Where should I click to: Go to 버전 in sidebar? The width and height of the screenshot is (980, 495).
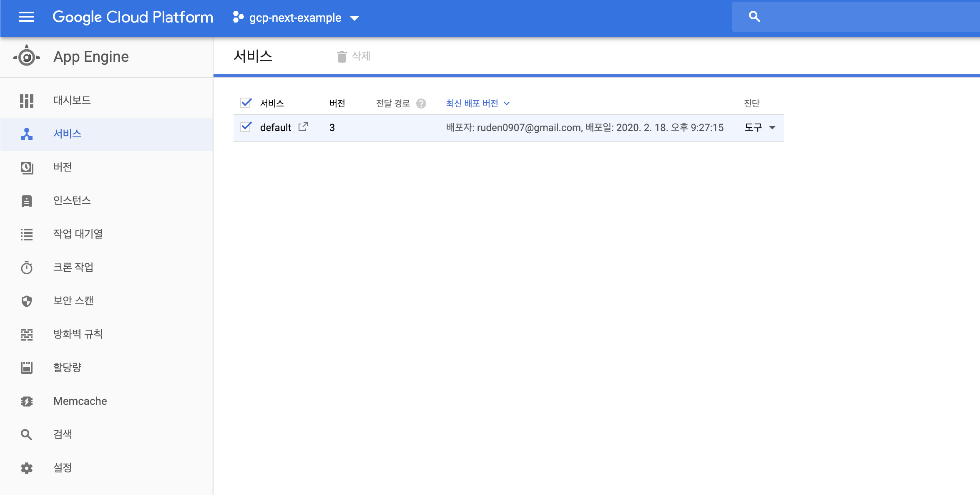click(63, 167)
